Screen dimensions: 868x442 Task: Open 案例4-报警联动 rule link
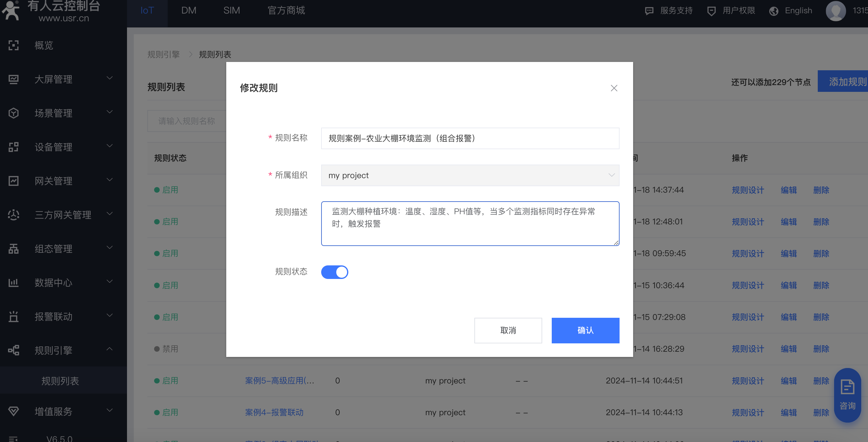point(274,412)
